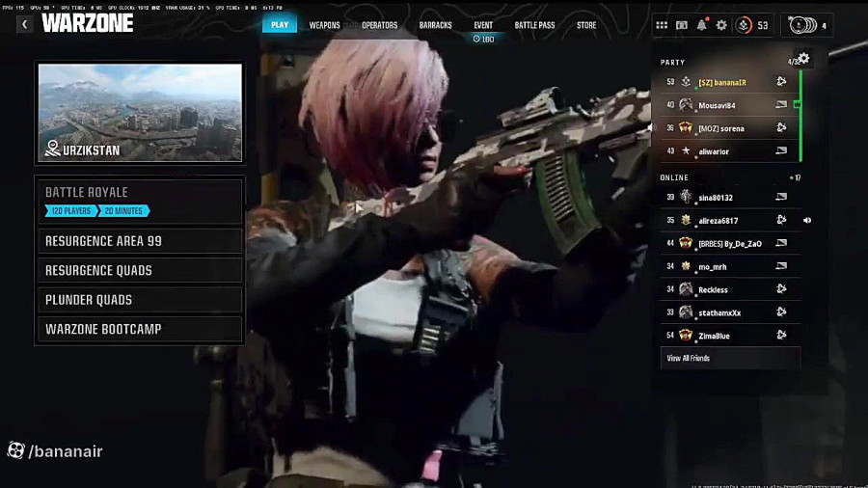The height and width of the screenshot is (488, 868).
Task: Open the top bar icon beside the bell
Action: click(682, 25)
